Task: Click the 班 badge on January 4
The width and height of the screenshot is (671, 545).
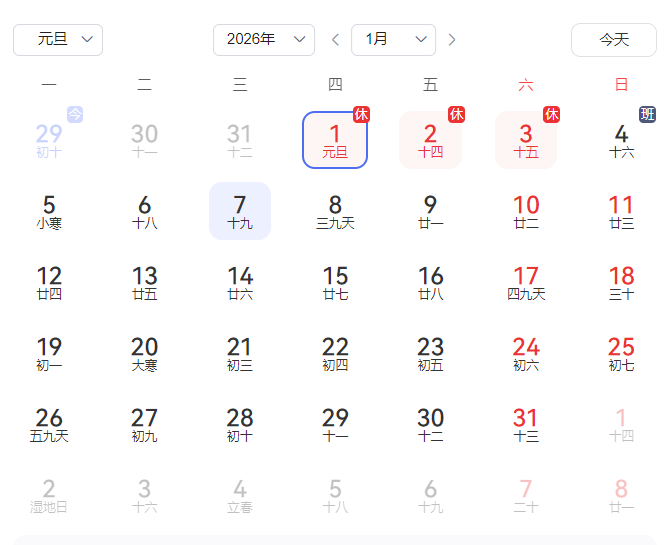Action: [x=648, y=115]
